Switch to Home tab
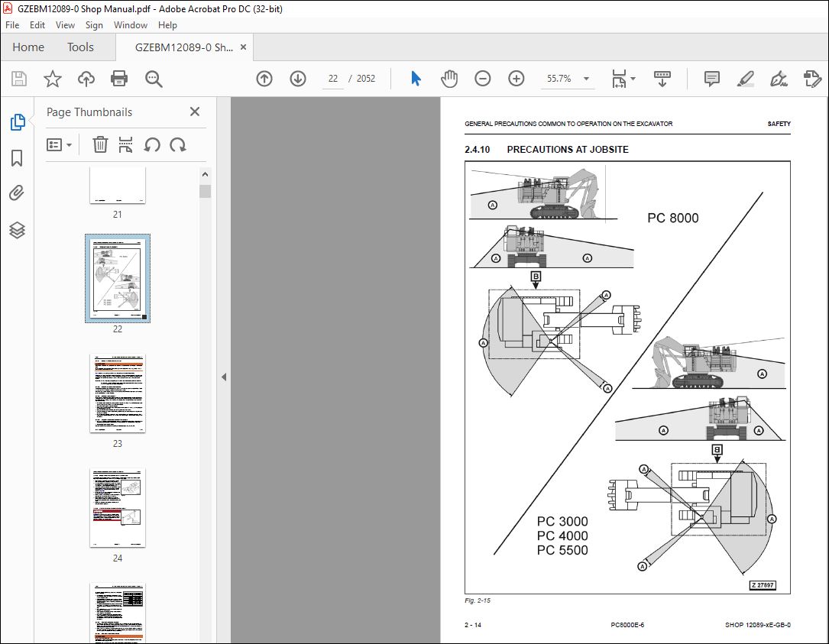Viewport: 829px width, 644px height. [28, 47]
